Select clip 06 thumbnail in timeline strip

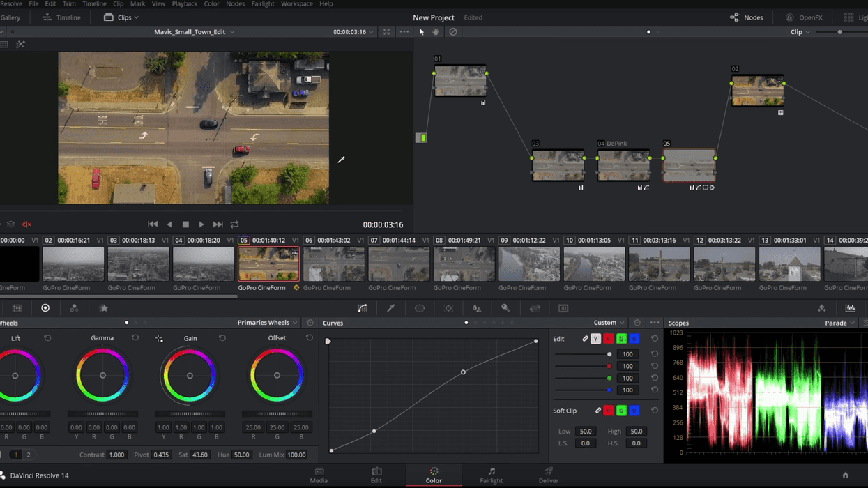point(334,264)
